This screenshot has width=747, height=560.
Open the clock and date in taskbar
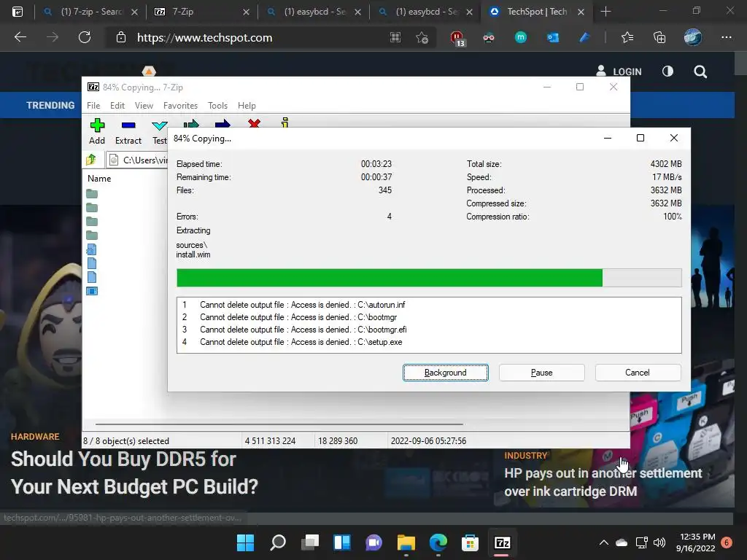pyautogui.click(x=695, y=542)
